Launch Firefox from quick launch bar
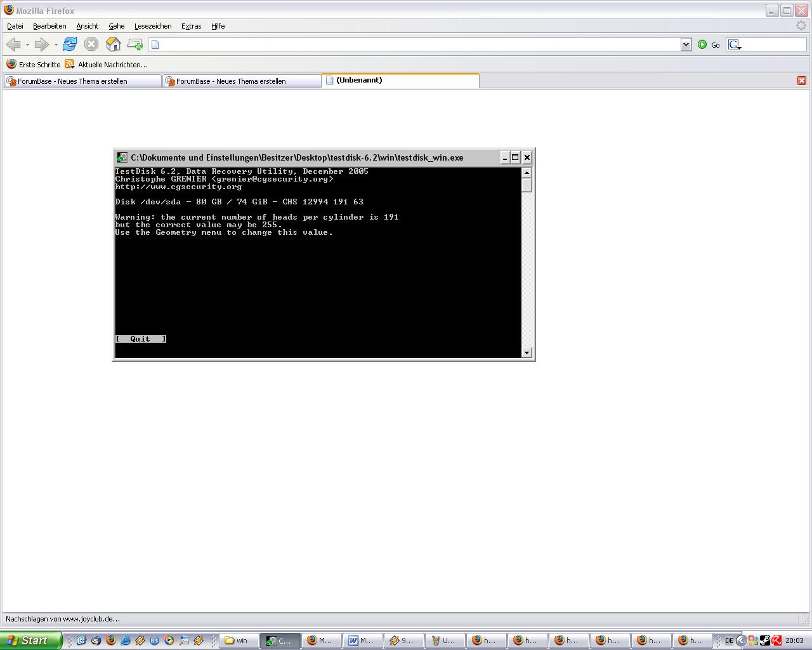Screen dimensions: 812x650 coord(110,640)
